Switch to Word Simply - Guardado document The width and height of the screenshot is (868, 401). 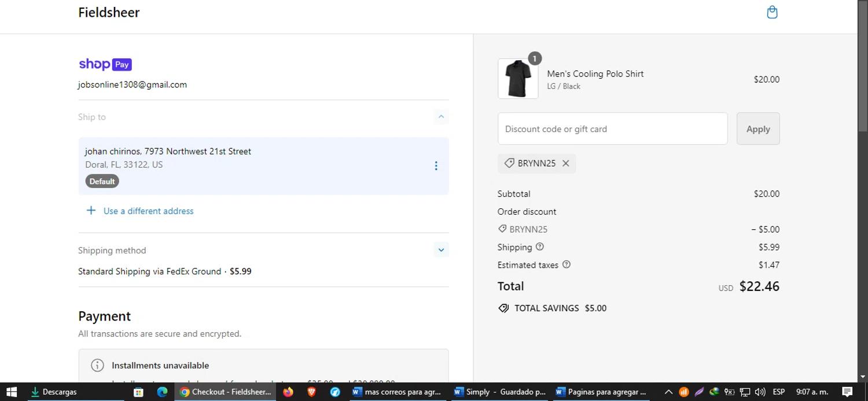[x=499, y=392]
